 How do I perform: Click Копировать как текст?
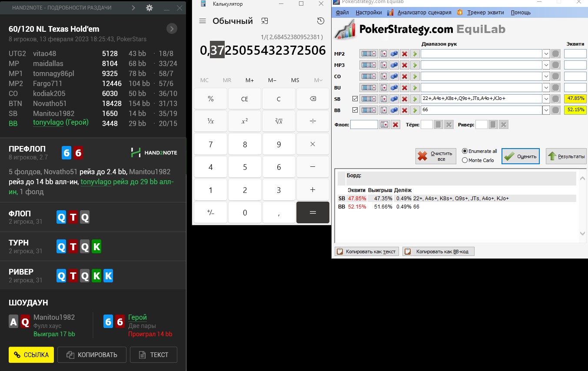click(366, 251)
